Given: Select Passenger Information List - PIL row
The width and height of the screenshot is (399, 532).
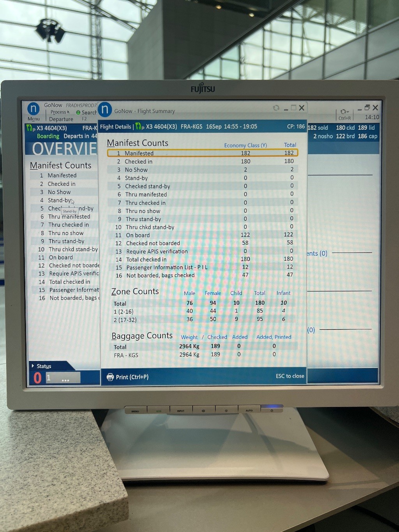Looking at the screenshot, I should pyautogui.click(x=202, y=267).
